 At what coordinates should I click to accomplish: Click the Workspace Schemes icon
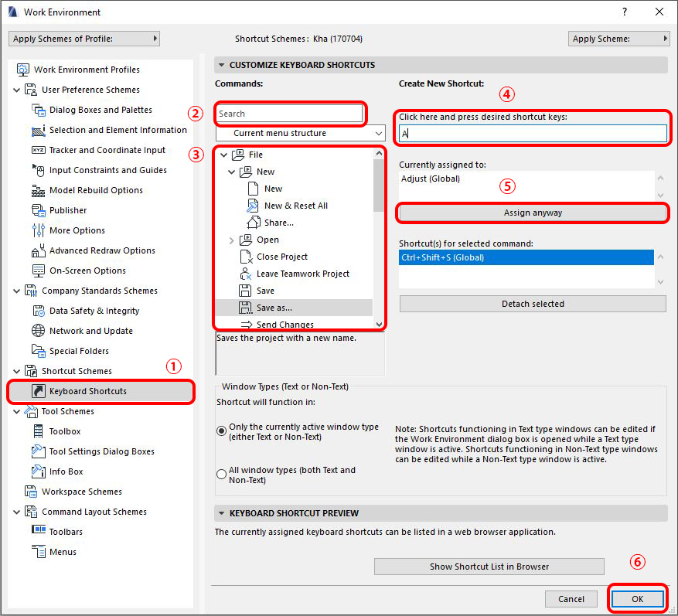[31, 492]
